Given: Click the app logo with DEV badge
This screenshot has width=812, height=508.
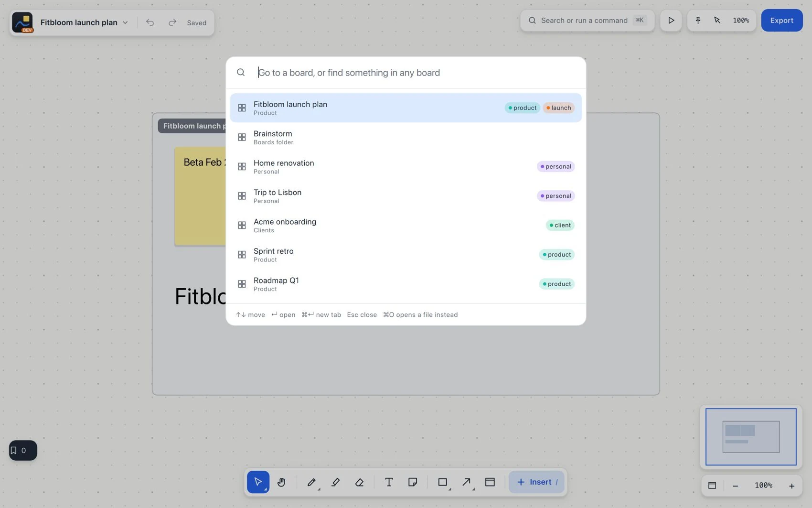Looking at the screenshot, I should click(22, 22).
